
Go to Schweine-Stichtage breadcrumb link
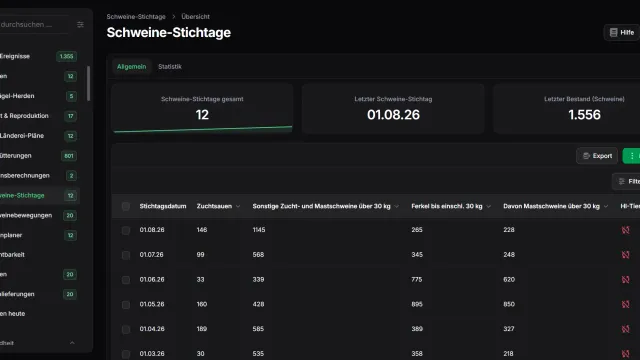[x=136, y=17]
